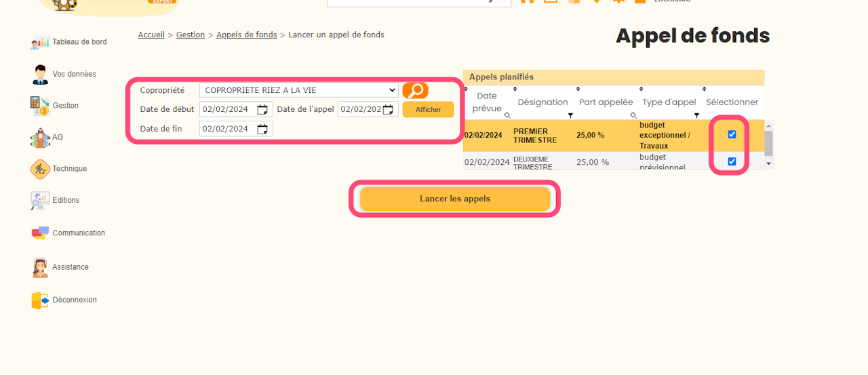Click the Lancer un appel de fonds breadcrumb text
Viewport: 868px width, 375px height.
[x=336, y=35]
